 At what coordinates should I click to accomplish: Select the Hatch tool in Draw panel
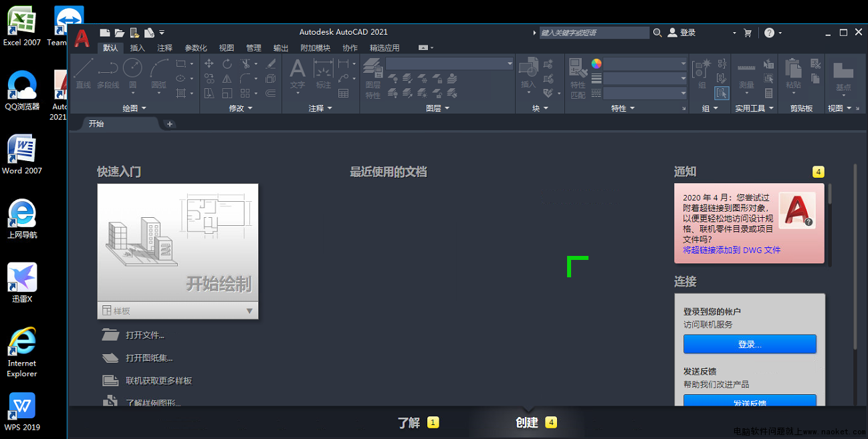(x=181, y=94)
